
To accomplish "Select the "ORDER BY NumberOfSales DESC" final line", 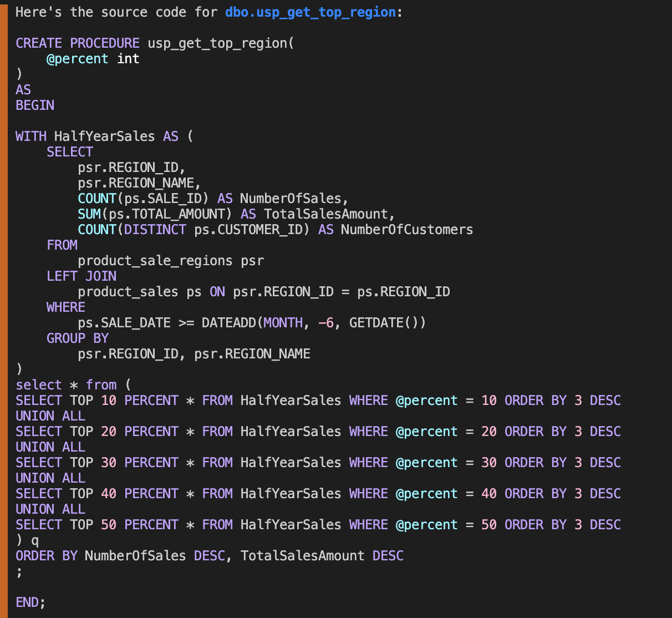I will point(210,556).
